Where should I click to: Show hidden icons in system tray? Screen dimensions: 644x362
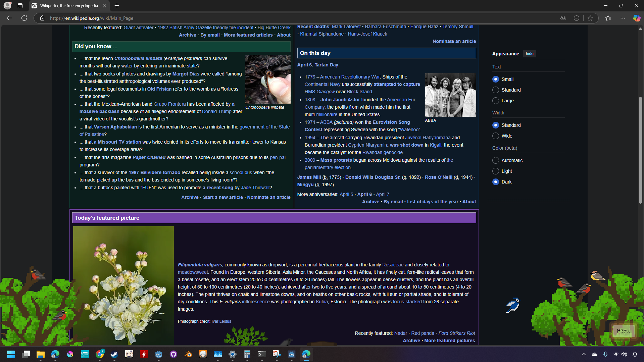[584, 354]
